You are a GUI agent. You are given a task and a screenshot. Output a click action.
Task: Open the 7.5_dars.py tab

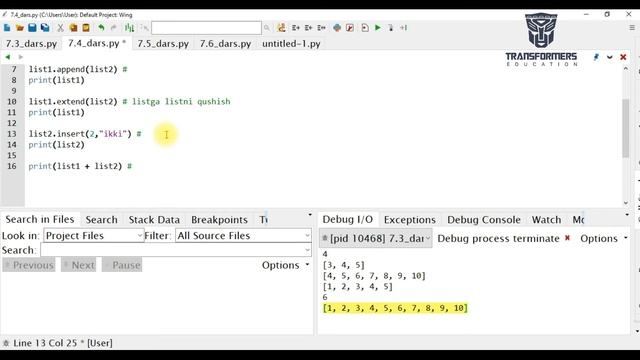(x=163, y=44)
